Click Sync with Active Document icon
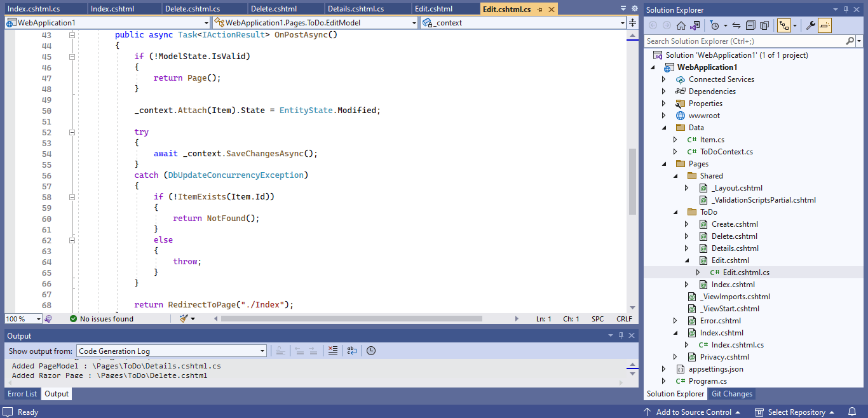Viewport: 868px width, 418px height. tap(736, 25)
